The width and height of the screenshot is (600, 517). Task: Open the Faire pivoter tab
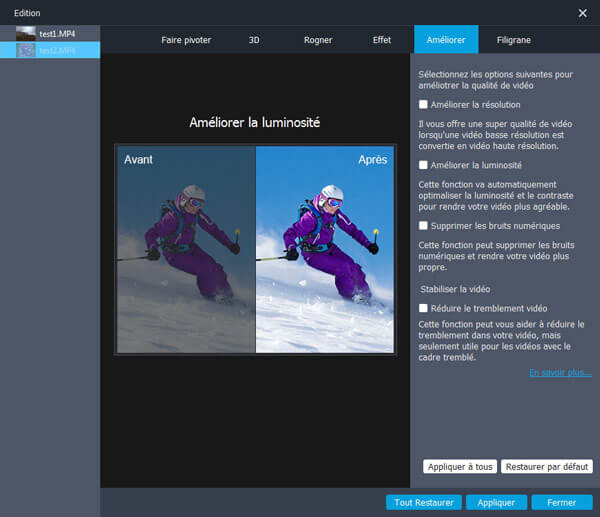click(x=188, y=41)
